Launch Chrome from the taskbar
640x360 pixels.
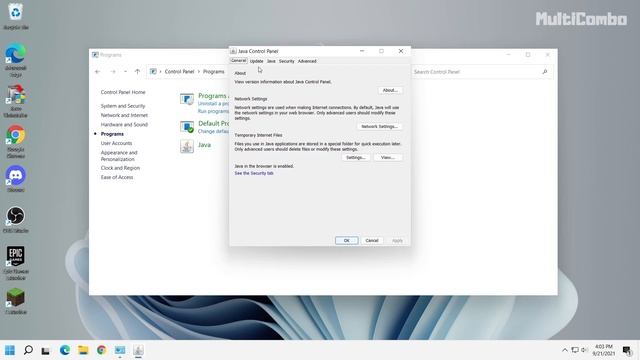point(102,350)
